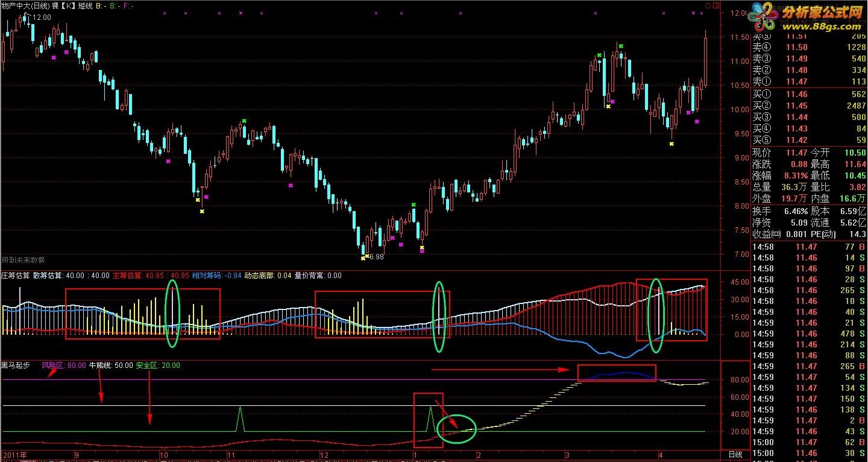Image resolution: width=868 pixels, height=462 pixels.
Task: Jump to month 10 on the time axis
Action: tap(163, 454)
